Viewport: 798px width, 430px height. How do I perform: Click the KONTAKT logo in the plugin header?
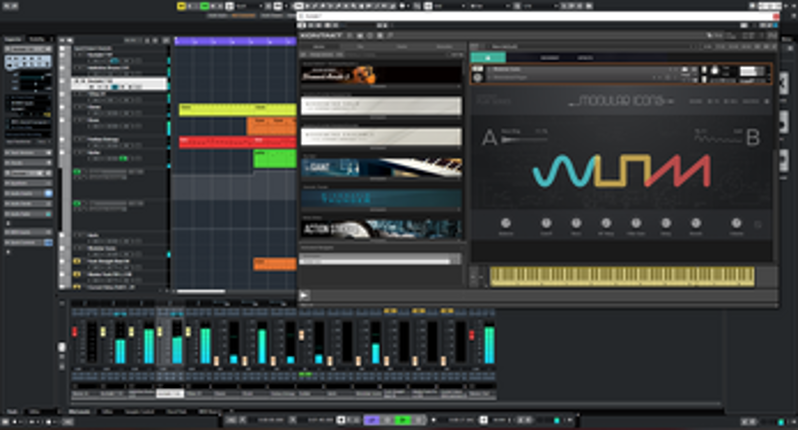[x=321, y=36]
